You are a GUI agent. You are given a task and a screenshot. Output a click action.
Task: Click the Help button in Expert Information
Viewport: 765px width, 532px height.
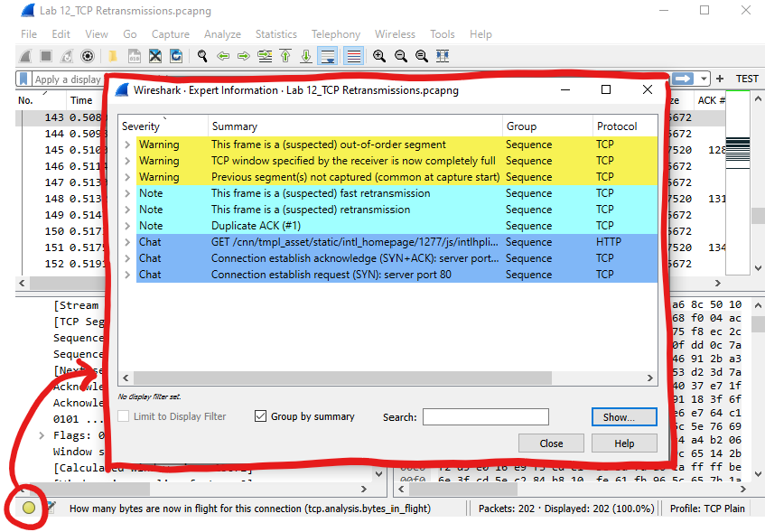click(624, 443)
